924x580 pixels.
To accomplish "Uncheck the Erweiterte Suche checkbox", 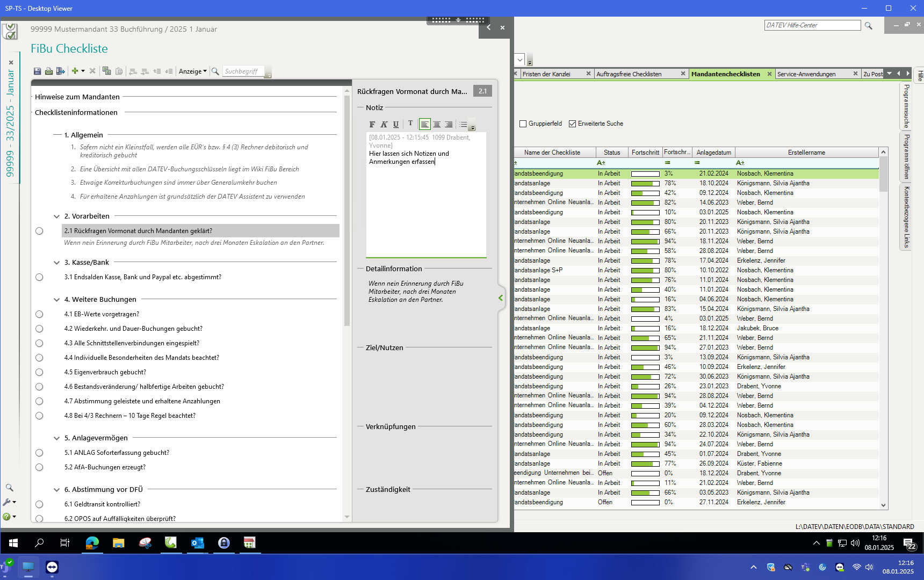I will pyautogui.click(x=572, y=124).
